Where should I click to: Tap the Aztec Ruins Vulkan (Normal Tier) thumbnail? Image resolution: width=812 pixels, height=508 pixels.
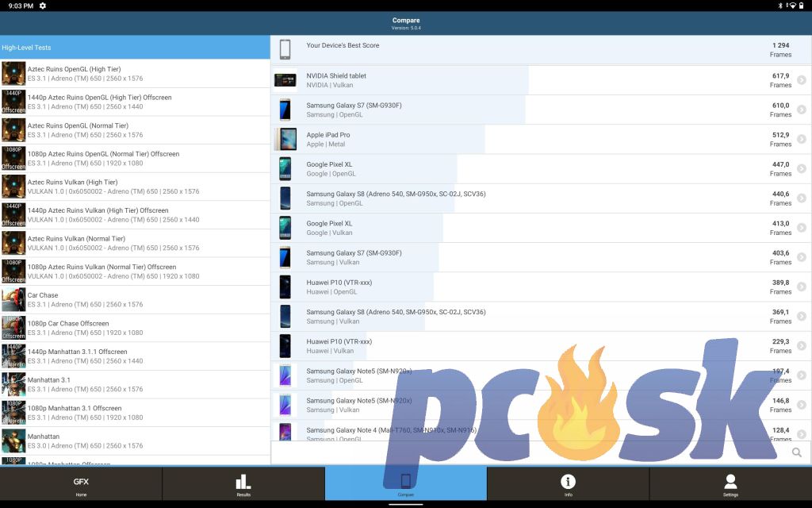[x=13, y=243]
